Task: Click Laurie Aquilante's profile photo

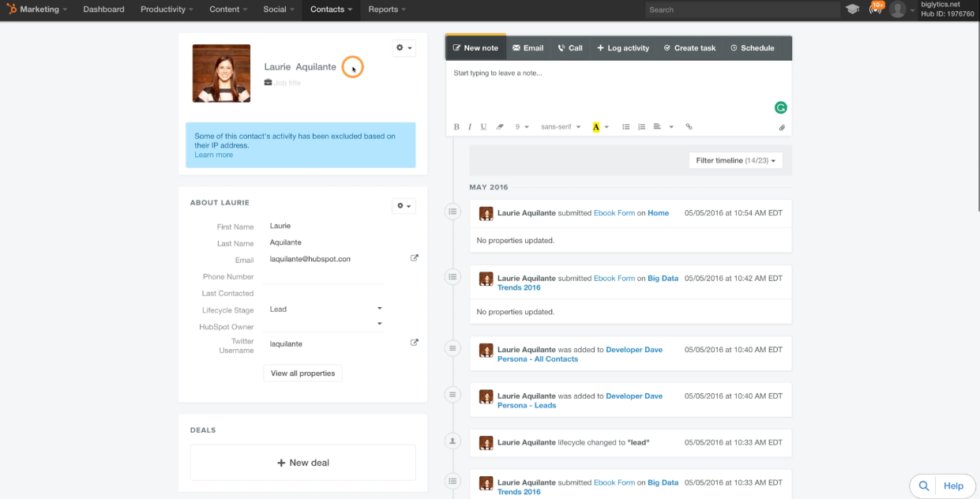Action: click(221, 73)
